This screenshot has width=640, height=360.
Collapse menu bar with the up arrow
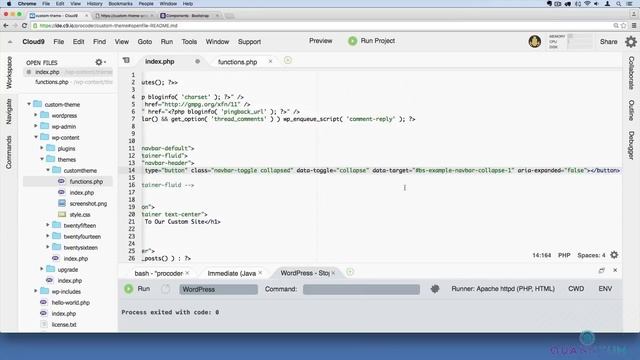(x=10, y=42)
